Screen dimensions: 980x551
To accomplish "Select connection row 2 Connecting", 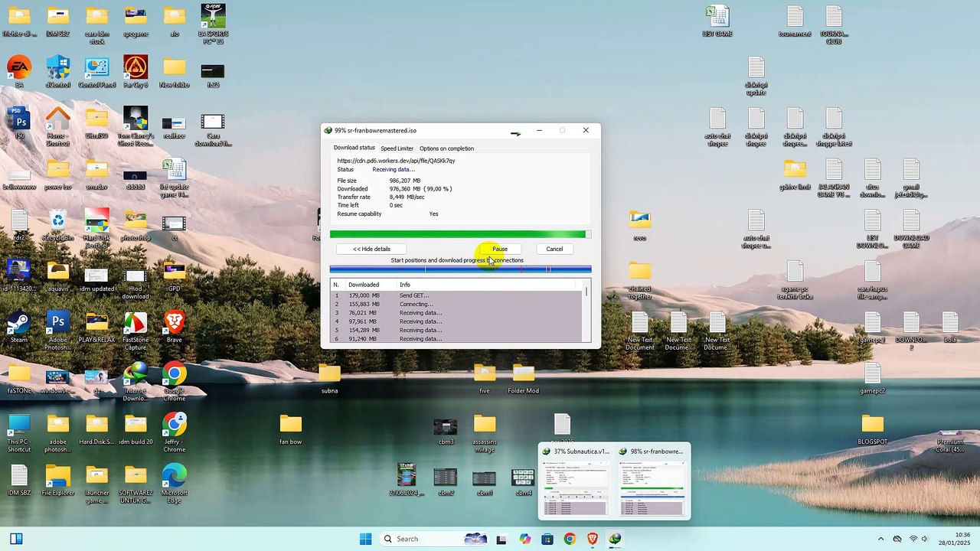I will [456, 305].
